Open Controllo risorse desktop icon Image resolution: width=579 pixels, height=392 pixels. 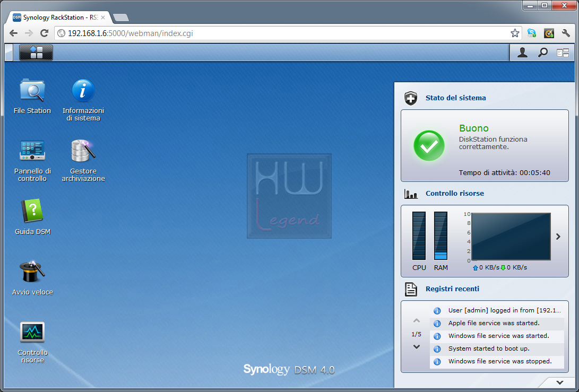(x=32, y=342)
